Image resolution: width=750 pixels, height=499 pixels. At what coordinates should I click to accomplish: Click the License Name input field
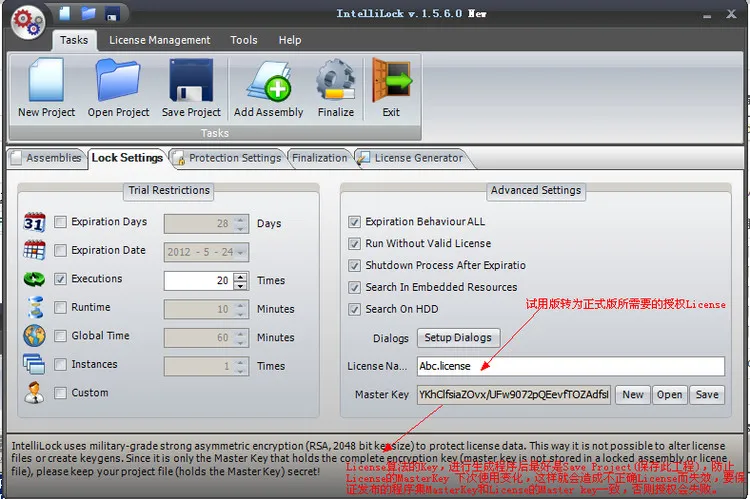pos(571,366)
